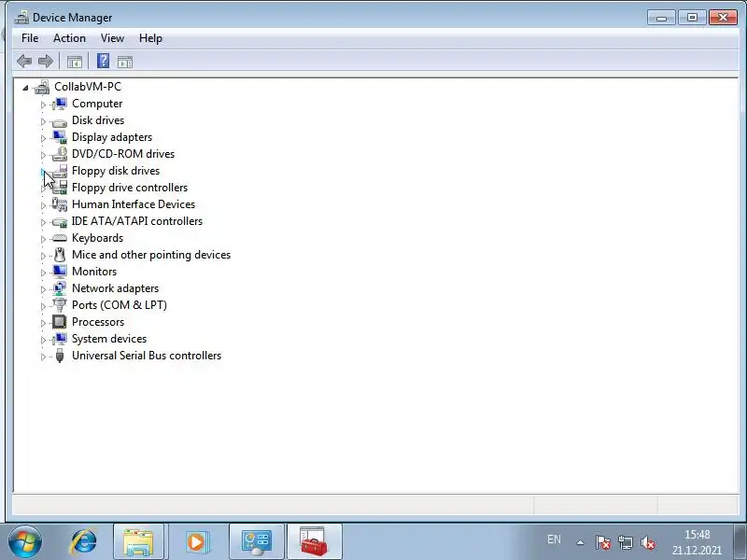Click the Processors chip icon
The height and width of the screenshot is (560, 747).
click(x=60, y=322)
